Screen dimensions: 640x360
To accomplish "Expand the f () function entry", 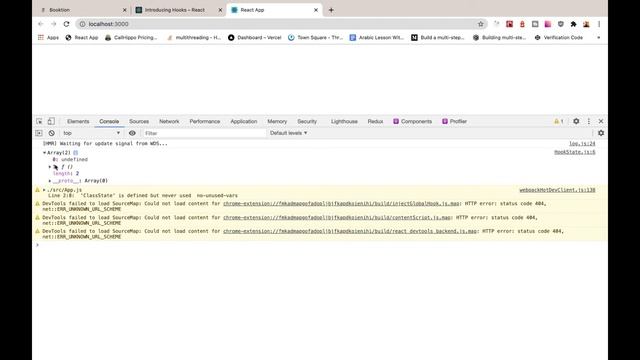I will [x=50, y=167].
